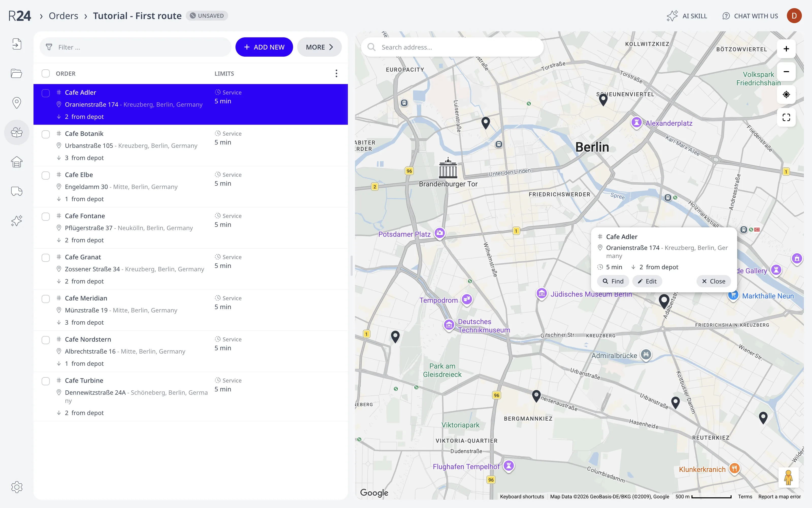Viewport: 812px width, 508px height.
Task: Open the import icon in left sidebar
Action: pos(16,44)
